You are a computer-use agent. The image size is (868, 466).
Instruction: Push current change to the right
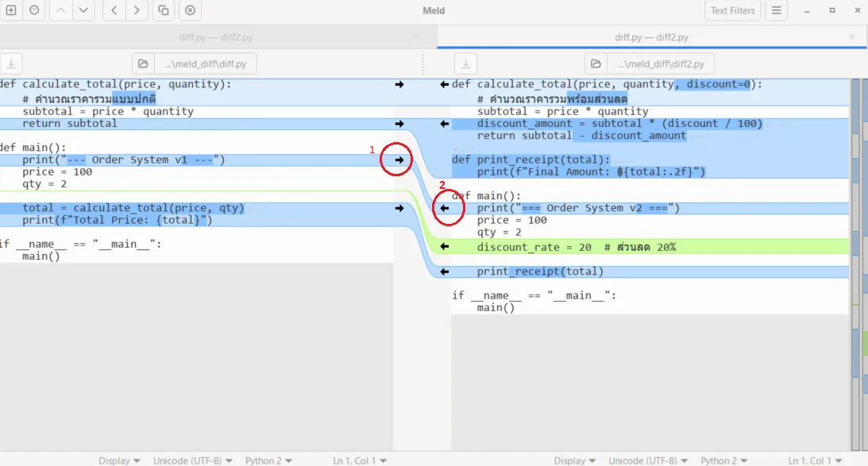coord(137,10)
